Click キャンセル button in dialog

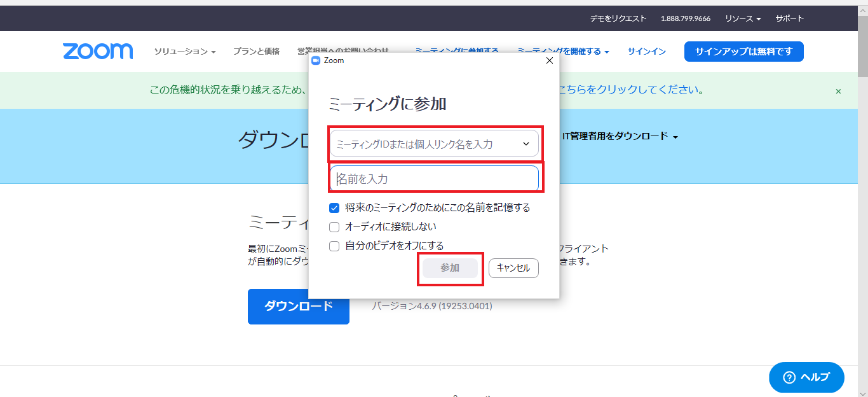coord(513,268)
